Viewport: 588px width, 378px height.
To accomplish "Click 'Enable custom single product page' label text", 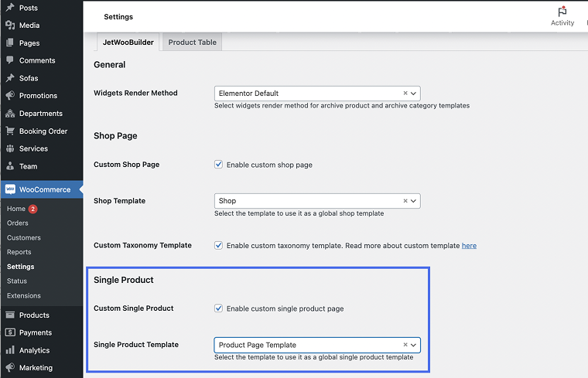I will 285,308.
